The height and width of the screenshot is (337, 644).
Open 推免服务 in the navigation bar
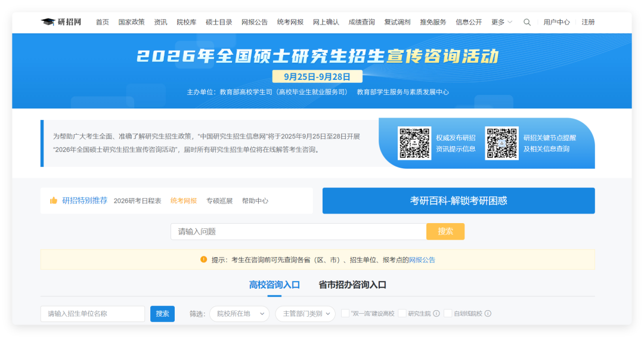(x=434, y=22)
